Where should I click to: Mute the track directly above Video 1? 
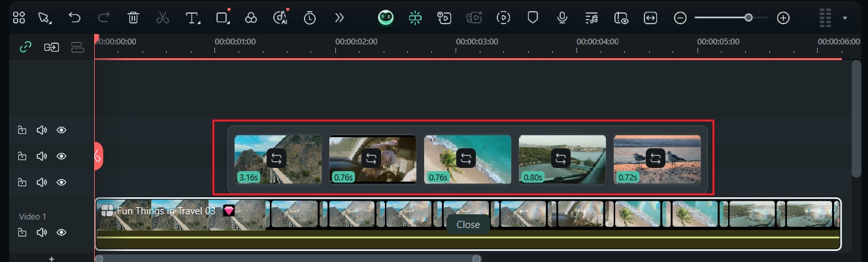pos(42,182)
